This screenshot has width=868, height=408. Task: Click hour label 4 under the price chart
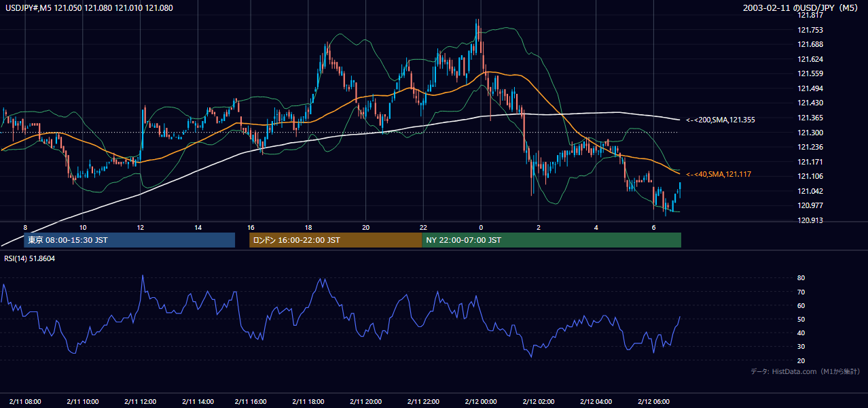[x=596, y=227]
